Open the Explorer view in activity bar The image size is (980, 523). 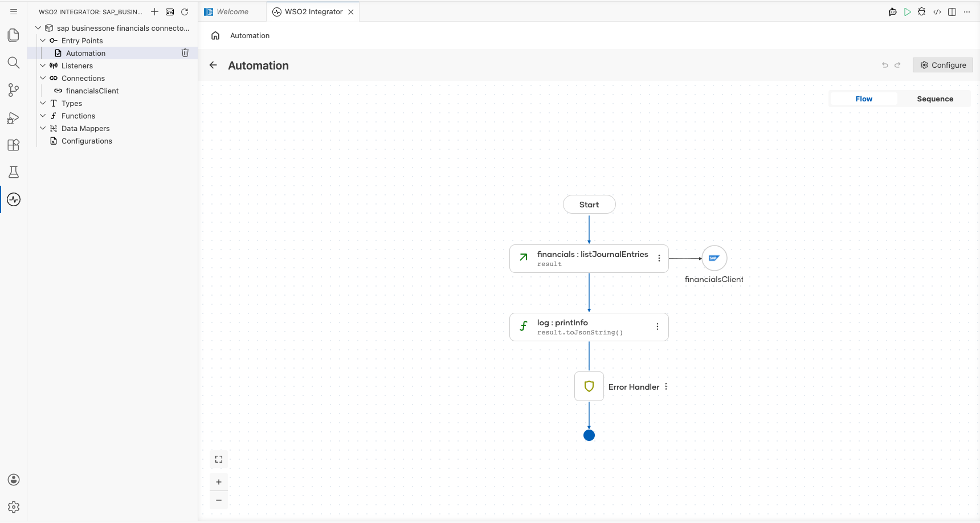pos(14,35)
